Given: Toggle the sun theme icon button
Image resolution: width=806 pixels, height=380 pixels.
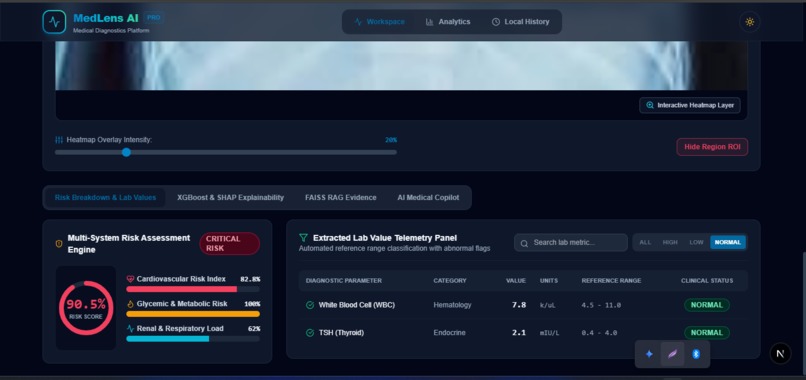Looking at the screenshot, I should (x=749, y=22).
